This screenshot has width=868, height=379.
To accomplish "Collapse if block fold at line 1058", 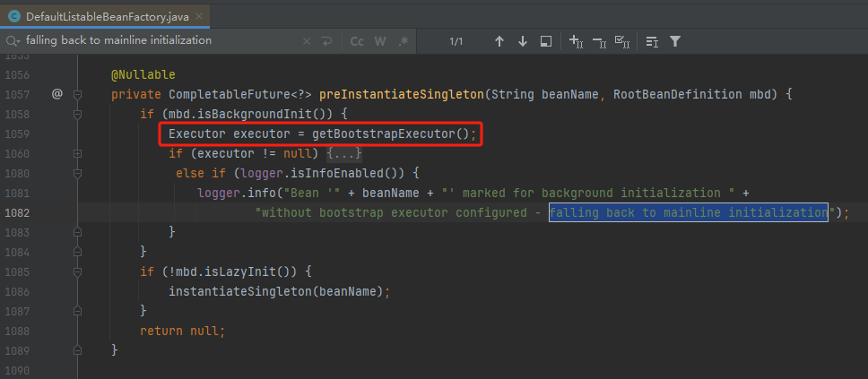I will coord(77,114).
